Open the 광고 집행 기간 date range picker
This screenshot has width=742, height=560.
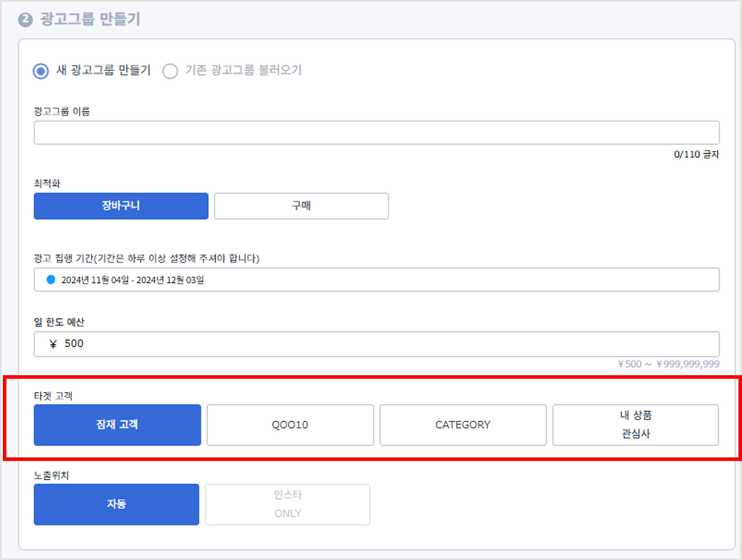tap(377, 280)
